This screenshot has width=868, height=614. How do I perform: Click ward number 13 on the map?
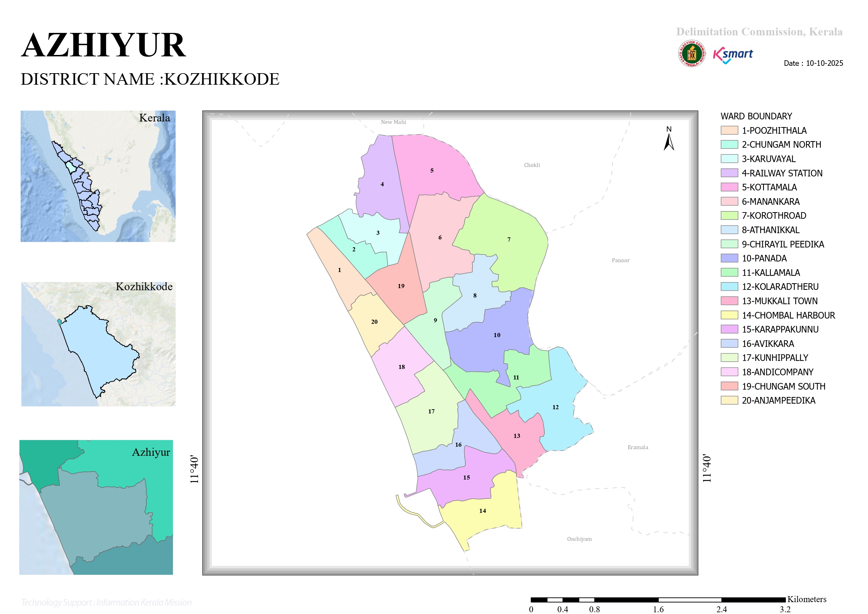point(517,436)
